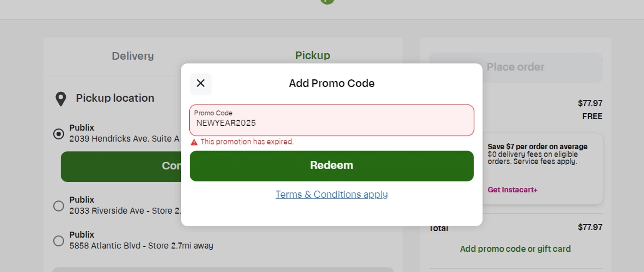The width and height of the screenshot is (644, 272).
Task: Switch to the Delivery tab
Action: pyautogui.click(x=133, y=56)
